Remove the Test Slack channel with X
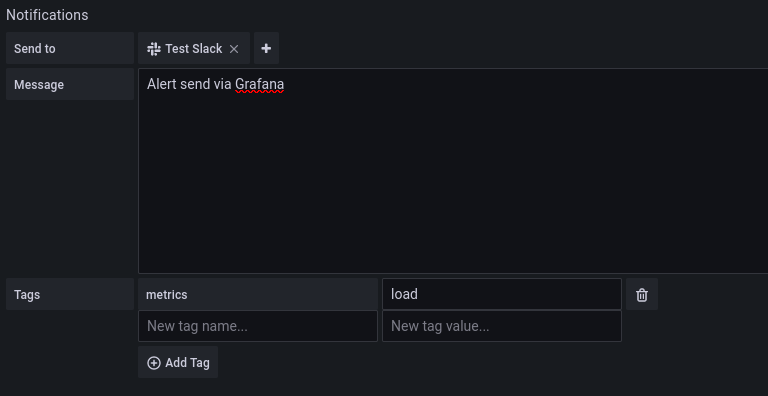 234,49
